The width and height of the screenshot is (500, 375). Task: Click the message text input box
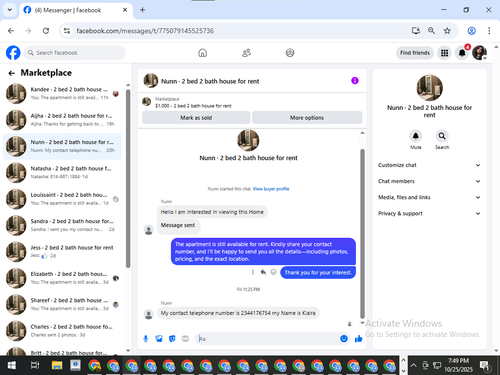point(268,339)
